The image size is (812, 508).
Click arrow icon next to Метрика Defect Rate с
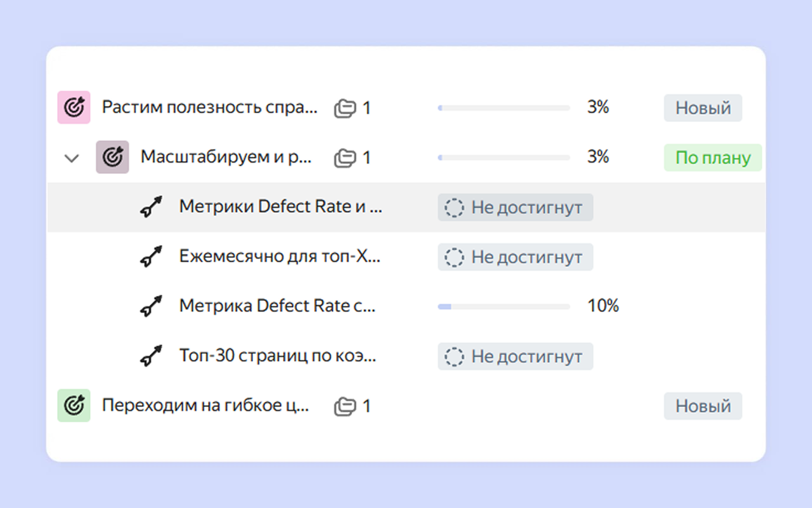pos(151,306)
